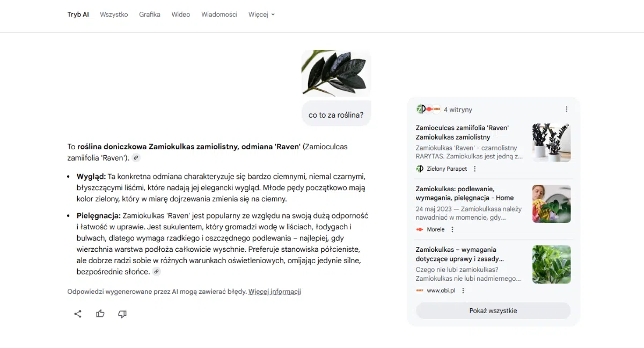Click the Zielony Parapet favicon
The image size is (644, 348).
tap(419, 169)
